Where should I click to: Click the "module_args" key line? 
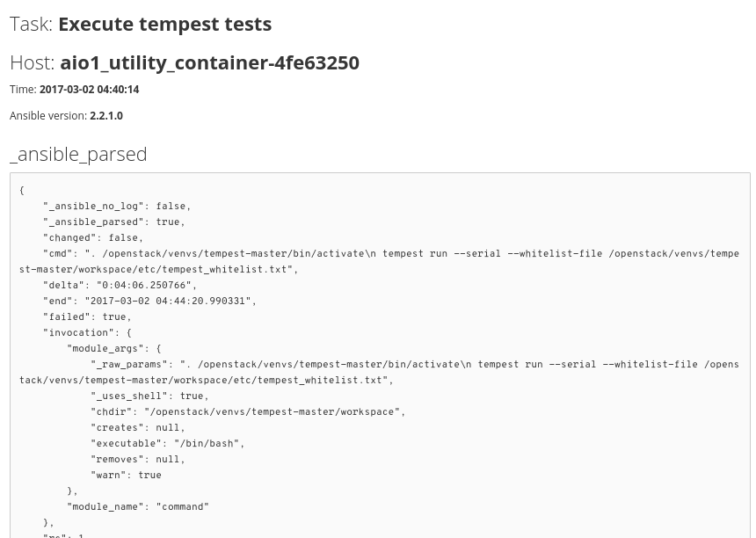114,348
